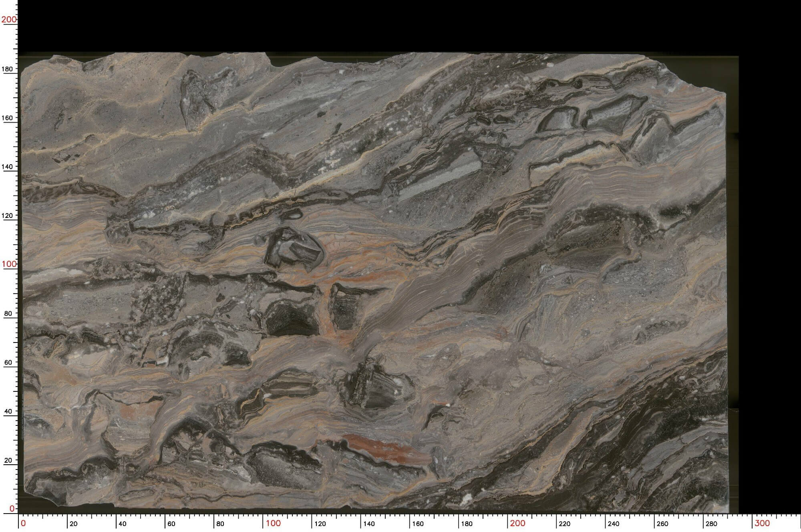Click the 40 label on the horizontal ruler
This screenshot has height=532, width=801.
122,524
